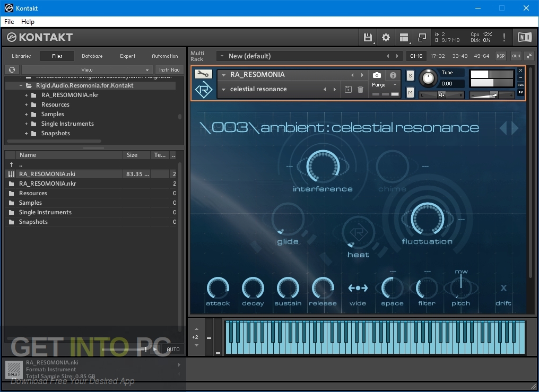The image size is (539, 392).
Task: Switch to the Libraries tab
Action: (21, 56)
